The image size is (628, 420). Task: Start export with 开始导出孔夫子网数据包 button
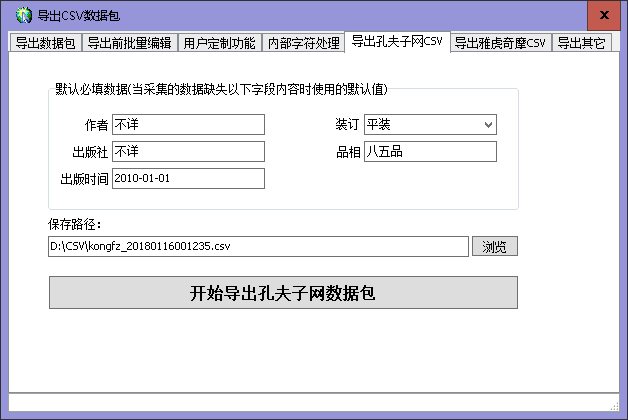coord(283,293)
